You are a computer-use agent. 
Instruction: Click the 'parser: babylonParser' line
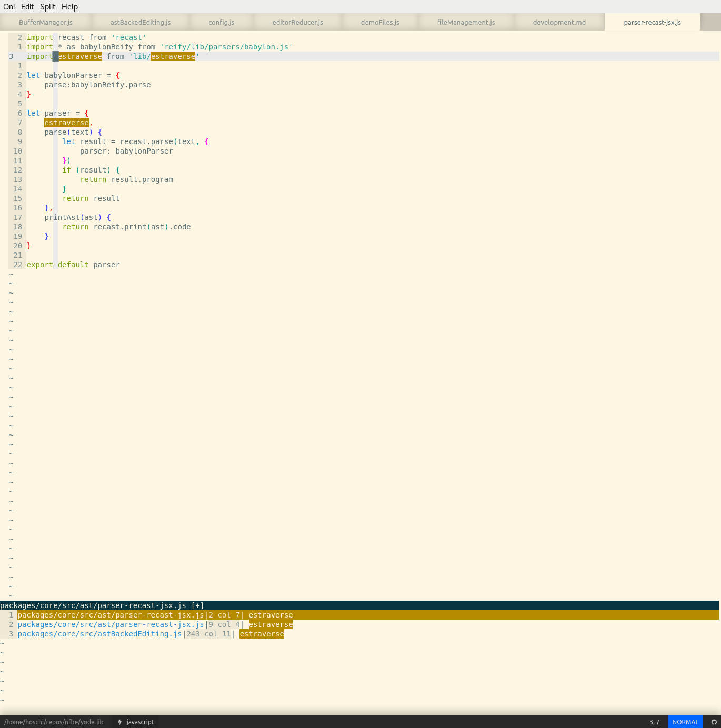click(x=126, y=151)
